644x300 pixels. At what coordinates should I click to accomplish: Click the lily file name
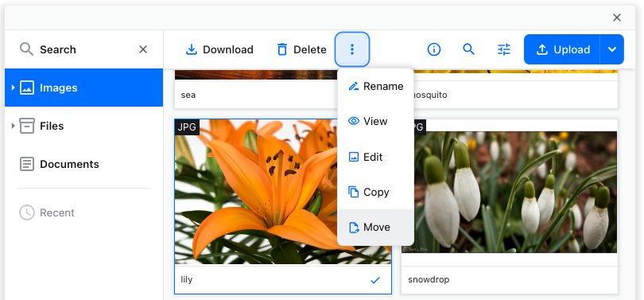187,279
